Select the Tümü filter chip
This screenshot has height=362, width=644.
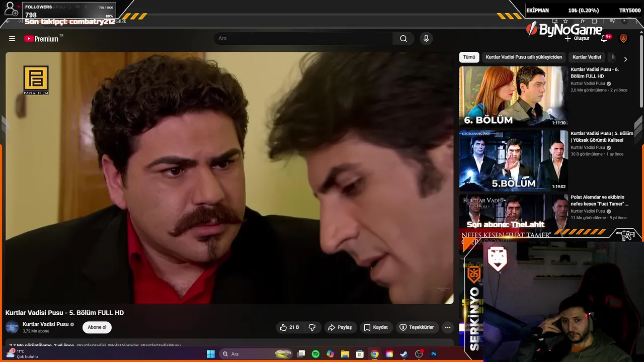(x=469, y=57)
